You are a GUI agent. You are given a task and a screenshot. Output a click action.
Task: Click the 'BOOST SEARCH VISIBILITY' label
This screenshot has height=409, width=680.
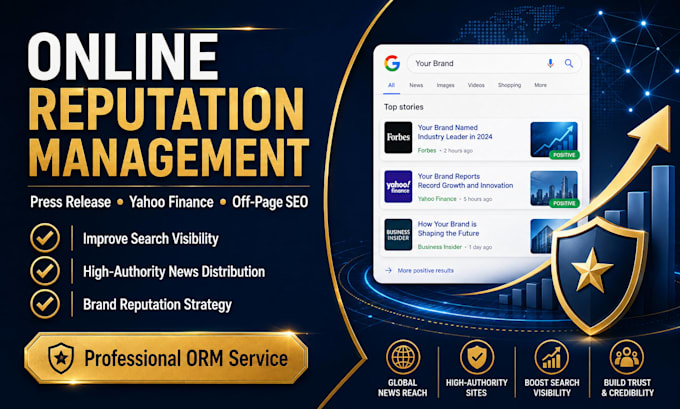[552, 388]
